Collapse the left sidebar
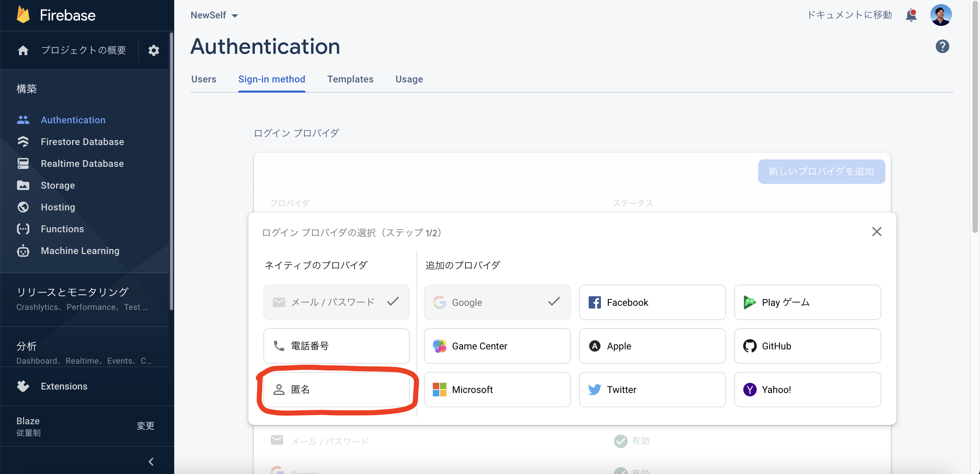The image size is (980, 474). pyautogui.click(x=151, y=461)
